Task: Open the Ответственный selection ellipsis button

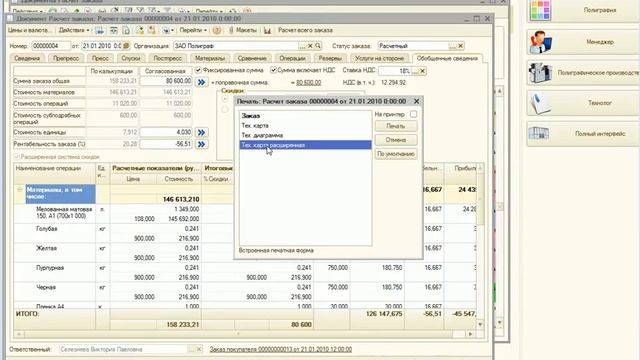Action: pos(191,349)
